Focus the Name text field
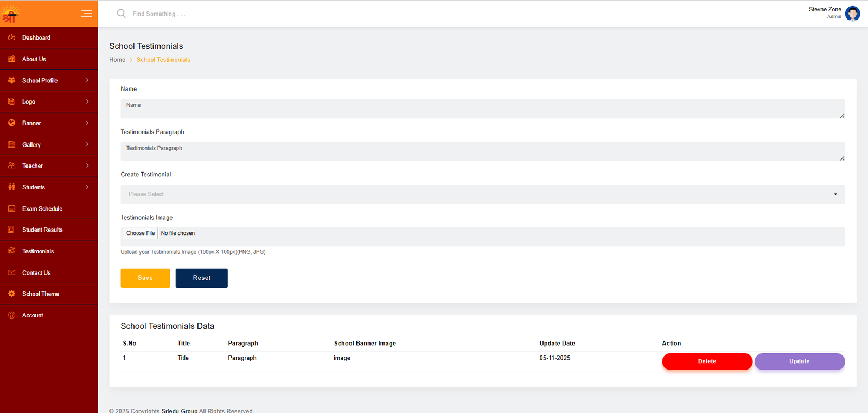The height and width of the screenshot is (413, 868). click(x=483, y=109)
